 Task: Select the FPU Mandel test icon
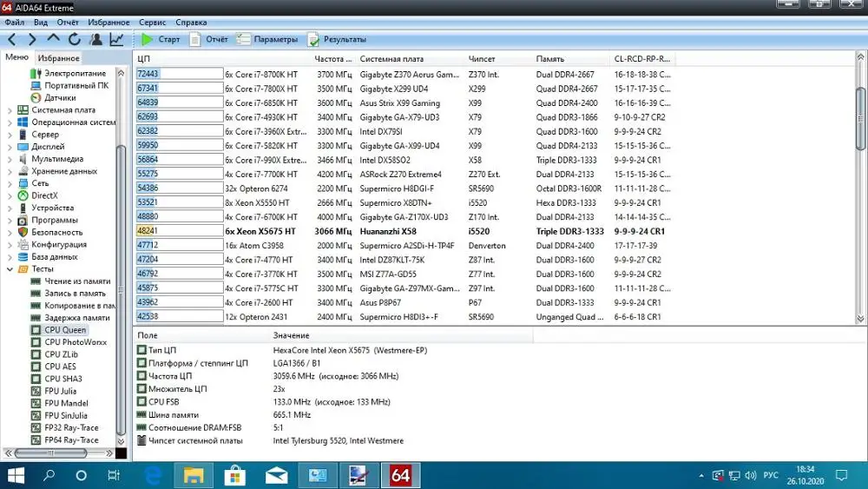coord(36,403)
